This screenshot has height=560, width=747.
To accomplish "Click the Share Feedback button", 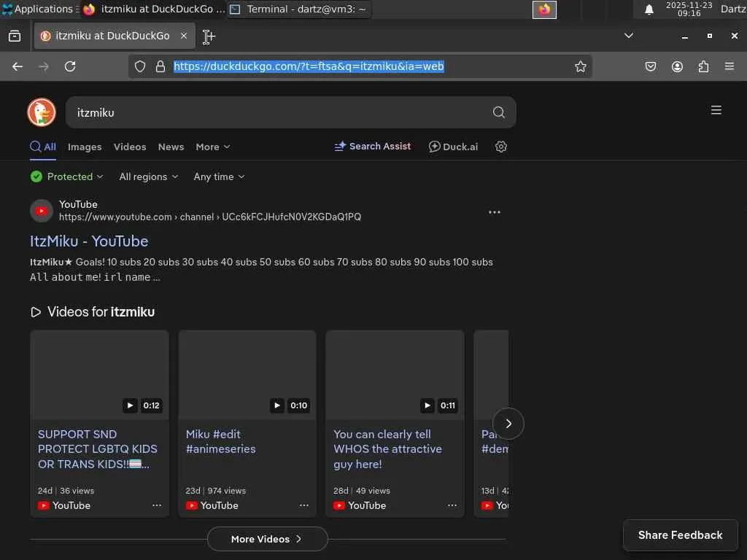I will click(x=681, y=535).
